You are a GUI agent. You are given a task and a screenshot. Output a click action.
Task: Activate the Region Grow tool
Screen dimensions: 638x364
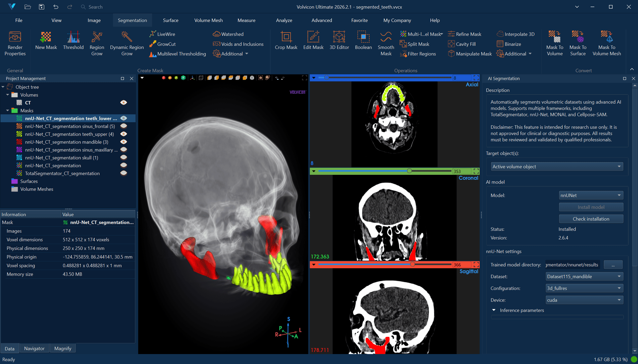pos(97,43)
